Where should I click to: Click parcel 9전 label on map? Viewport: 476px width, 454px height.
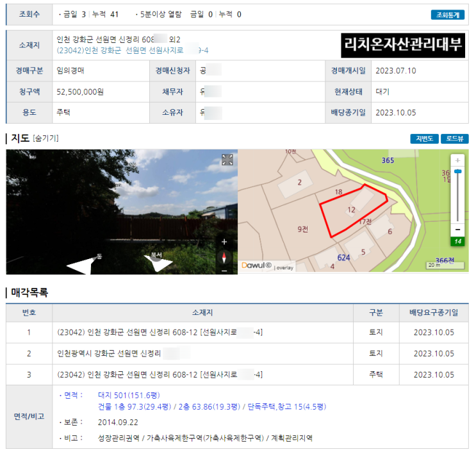click(302, 229)
